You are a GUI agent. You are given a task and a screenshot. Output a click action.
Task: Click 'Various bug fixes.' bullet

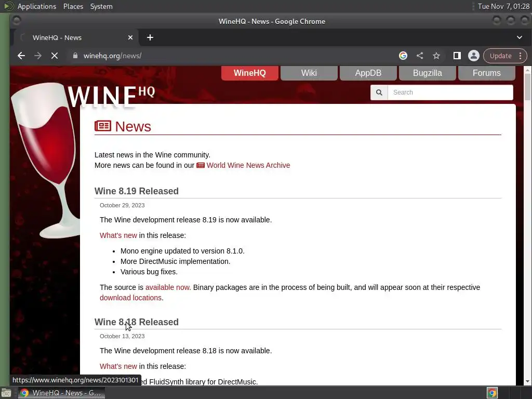(x=149, y=272)
